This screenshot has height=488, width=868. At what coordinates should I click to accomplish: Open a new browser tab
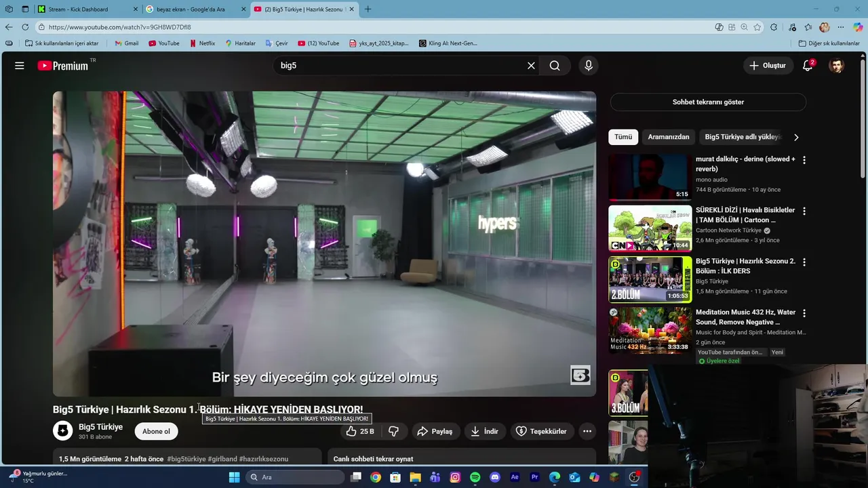(368, 9)
